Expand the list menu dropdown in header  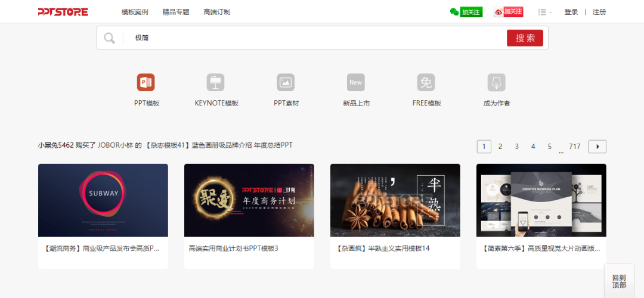coord(544,12)
